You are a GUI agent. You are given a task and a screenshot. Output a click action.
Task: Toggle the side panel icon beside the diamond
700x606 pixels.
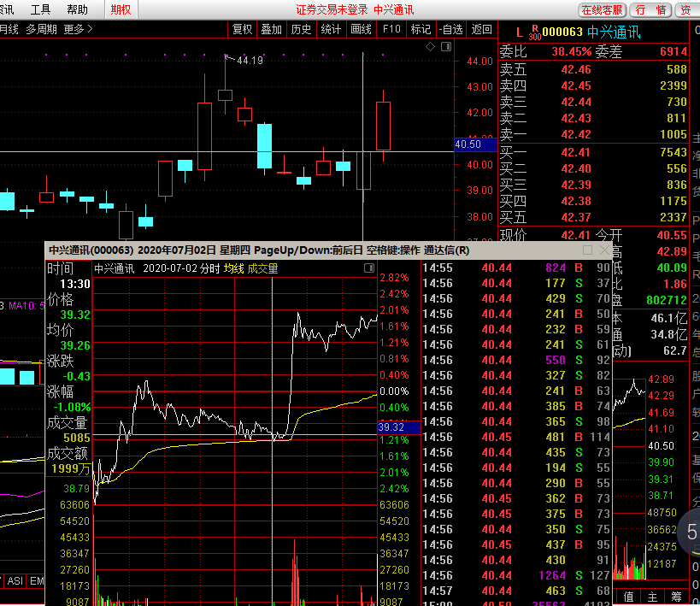click(446, 46)
